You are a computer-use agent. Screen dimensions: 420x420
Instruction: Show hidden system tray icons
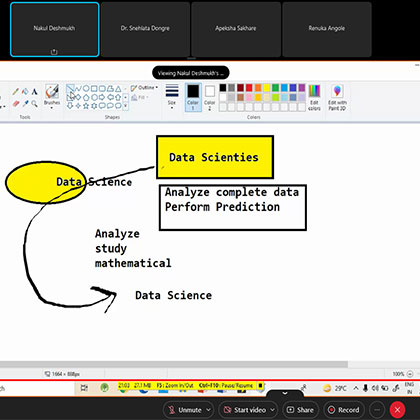coord(356,388)
